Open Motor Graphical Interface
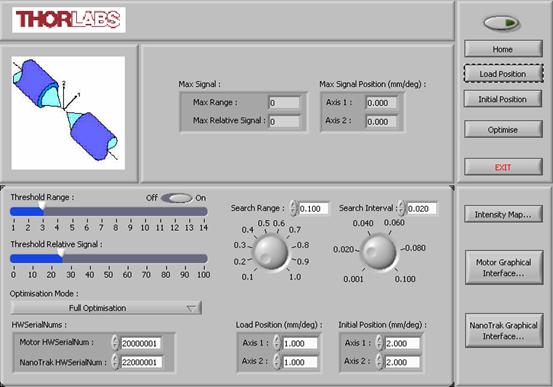This screenshot has height=387, width=553. tap(504, 267)
